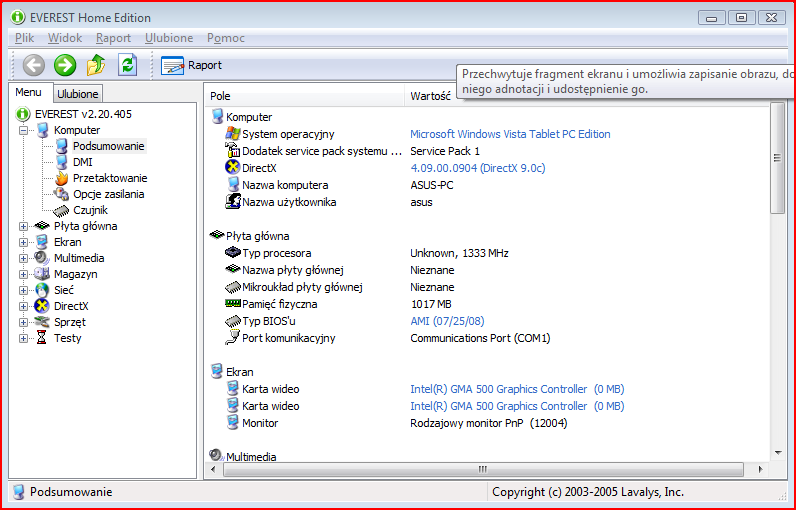Select DMI in the tree
The image size is (796, 510).
(83, 162)
